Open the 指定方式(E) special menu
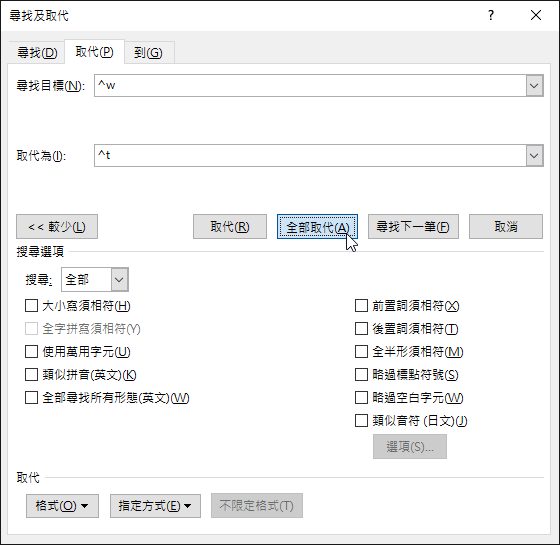The image size is (560, 545). pos(155,506)
